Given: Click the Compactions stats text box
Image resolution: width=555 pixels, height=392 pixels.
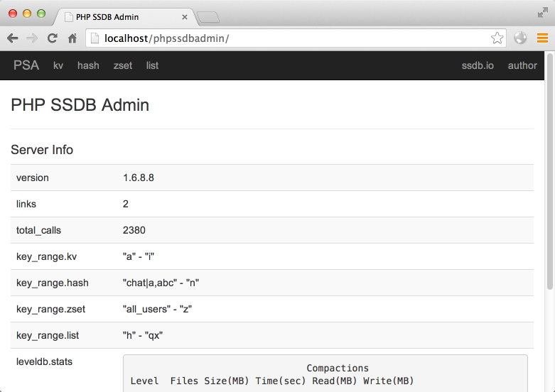Looking at the screenshot, I should [325, 374].
